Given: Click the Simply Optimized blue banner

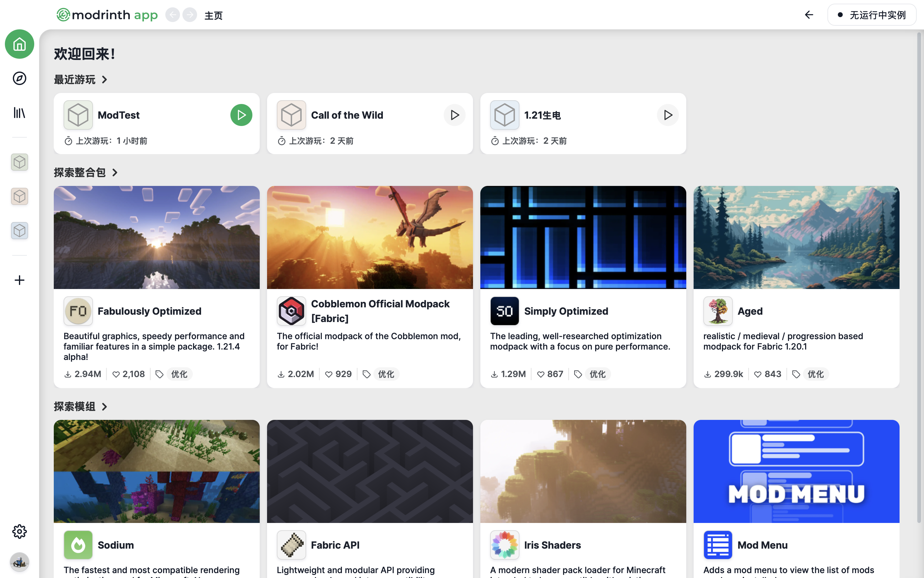Looking at the screenshot, I should (x=583, y=237).
